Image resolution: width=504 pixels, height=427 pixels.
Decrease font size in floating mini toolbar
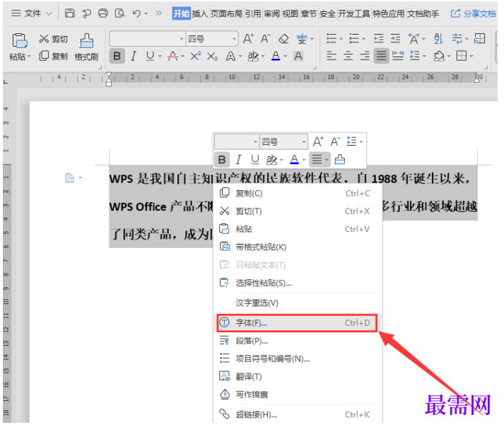335,141
